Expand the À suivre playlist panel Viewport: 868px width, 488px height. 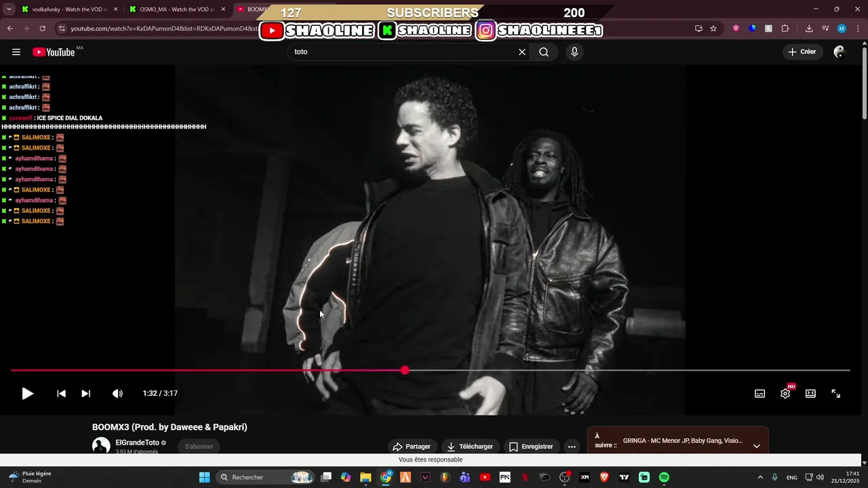tap(757, 446)
